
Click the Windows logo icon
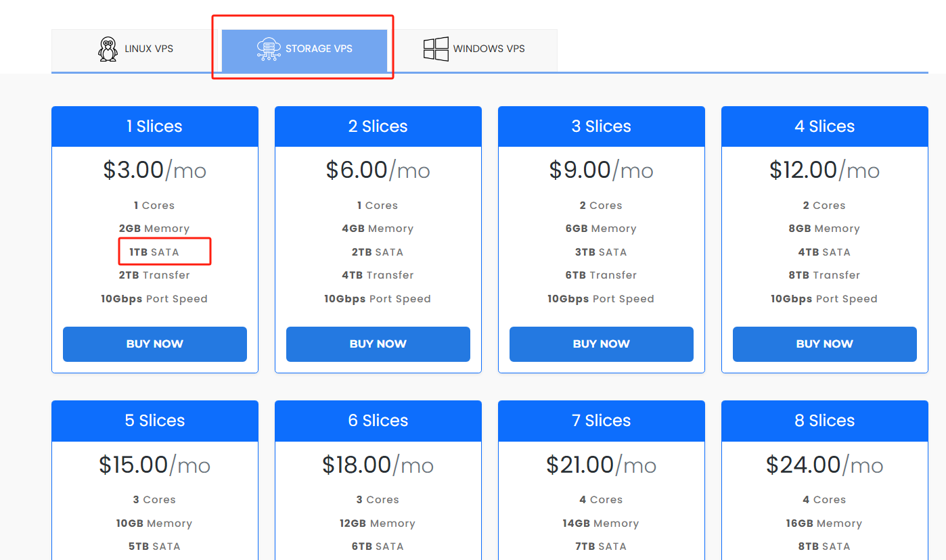[x=436, y=49]
